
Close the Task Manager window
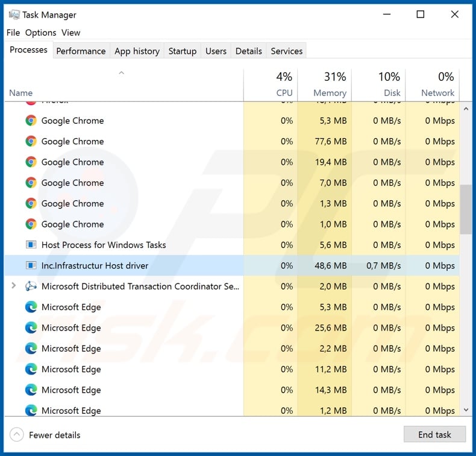(x=454, y=14)
